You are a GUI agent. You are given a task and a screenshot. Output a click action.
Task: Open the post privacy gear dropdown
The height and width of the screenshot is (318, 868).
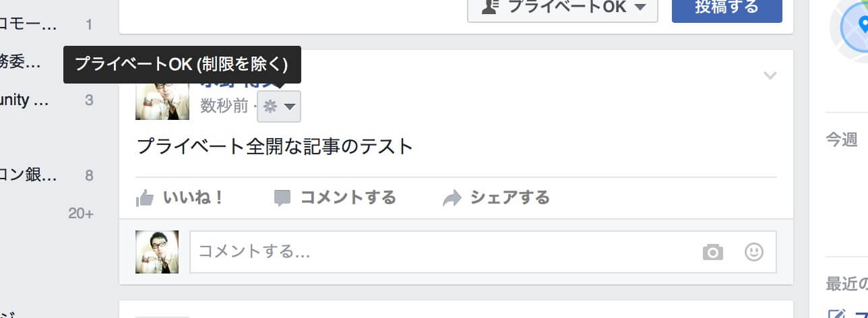(x=279, y=106)
